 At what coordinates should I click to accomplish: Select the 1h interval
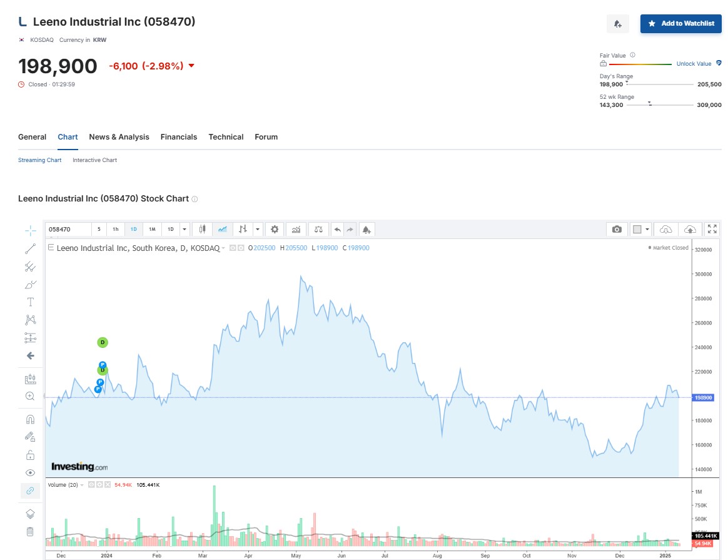tap(116, 230)
